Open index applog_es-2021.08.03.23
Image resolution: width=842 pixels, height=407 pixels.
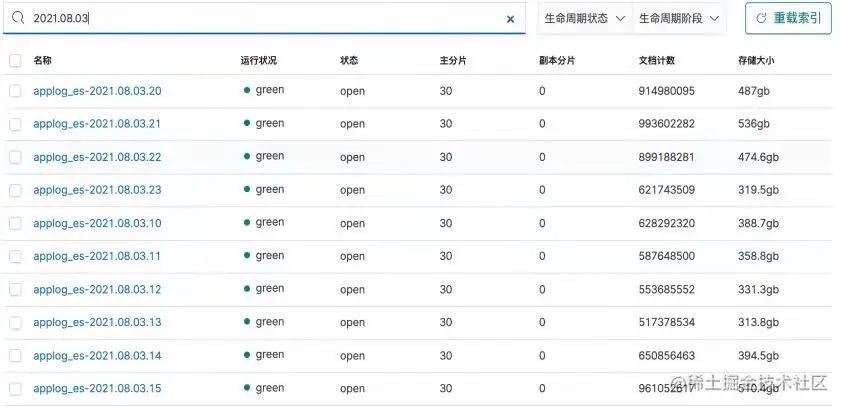click(97, 190)
